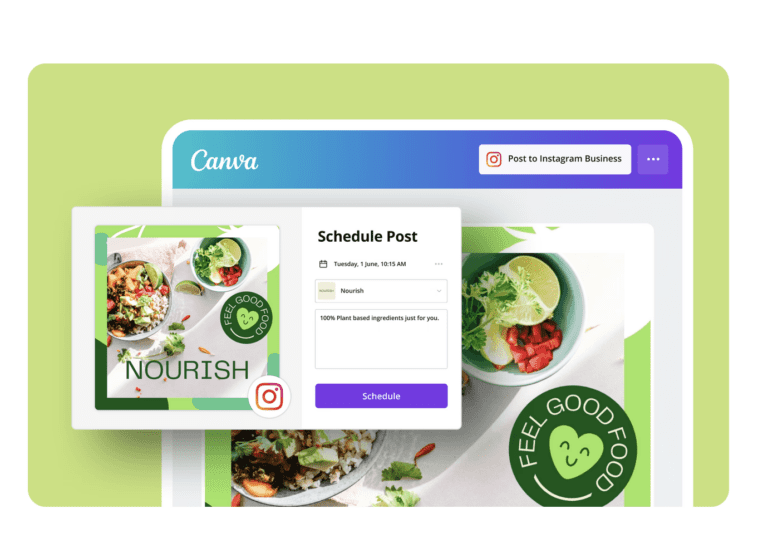
Task: Click grain bowl photo at canvas bottom
Action: pos(304,465)
